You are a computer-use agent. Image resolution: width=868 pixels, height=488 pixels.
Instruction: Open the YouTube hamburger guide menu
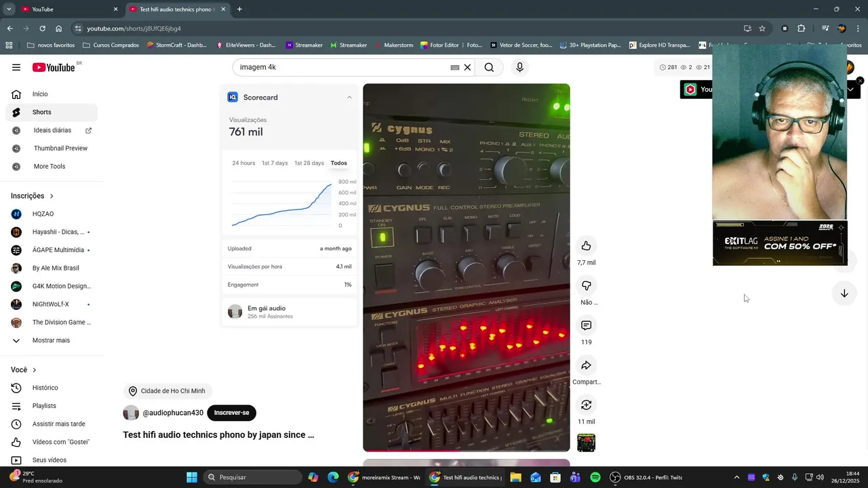pos(16,67)
